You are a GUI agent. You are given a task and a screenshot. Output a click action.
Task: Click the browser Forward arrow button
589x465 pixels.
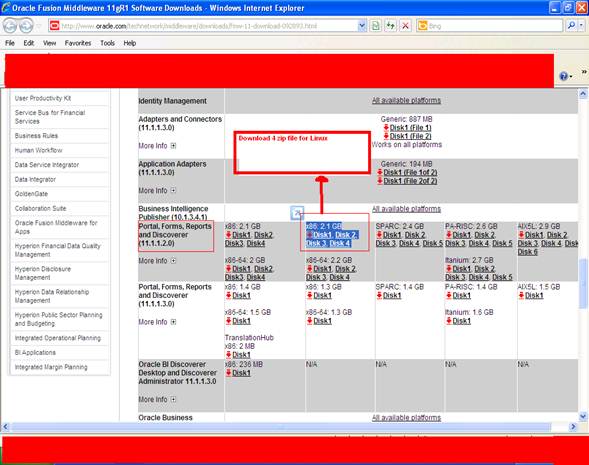26,26
